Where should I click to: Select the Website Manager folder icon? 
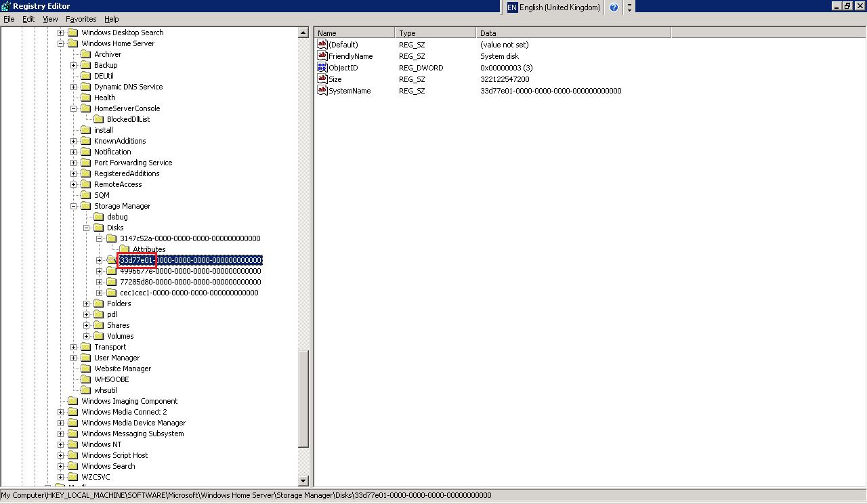[85, 369]
